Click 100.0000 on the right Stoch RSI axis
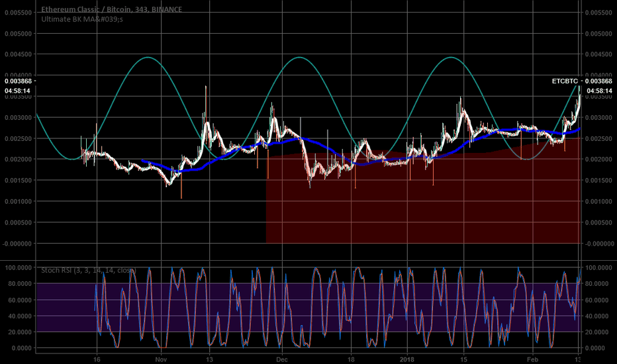Screen dimensions: 617x364 pos(599,268)
